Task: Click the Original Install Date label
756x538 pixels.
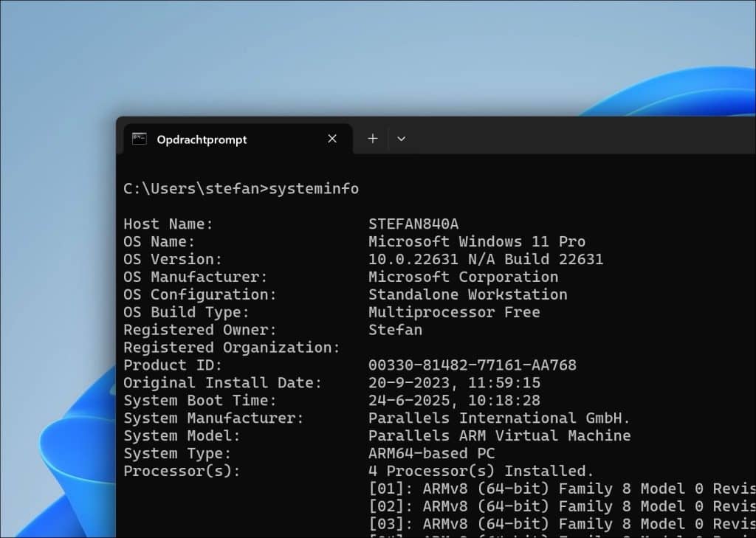Action: tap(222, 383)
